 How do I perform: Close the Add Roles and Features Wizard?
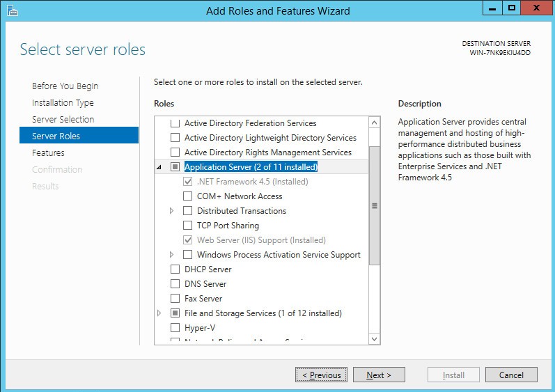537,8
